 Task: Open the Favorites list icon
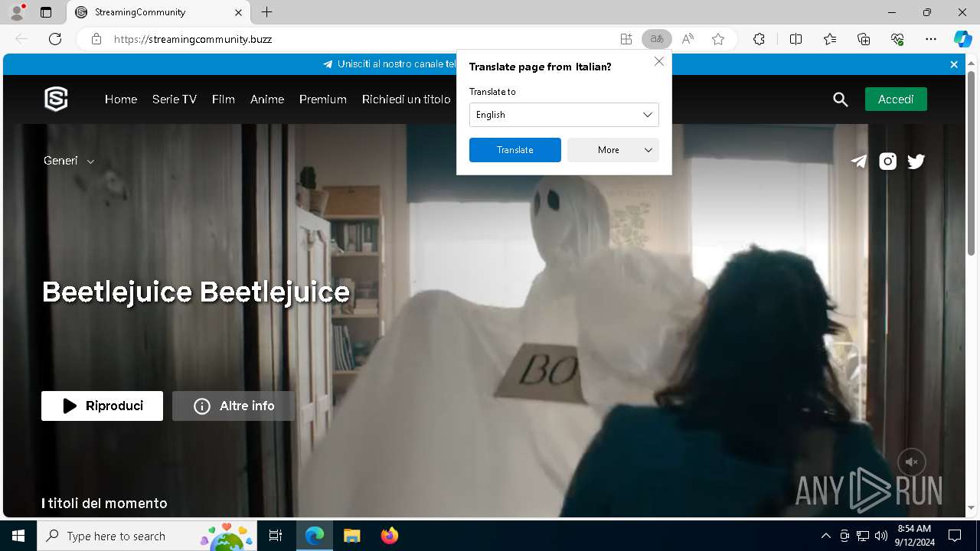(x=830, y=39)
